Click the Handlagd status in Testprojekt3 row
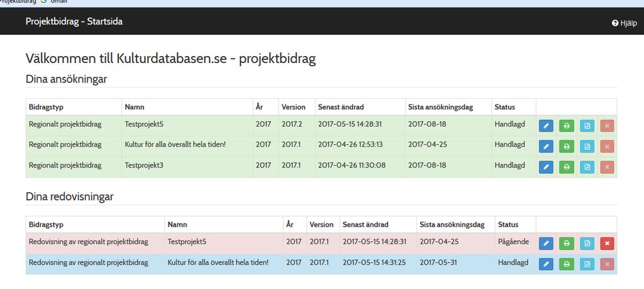Screen dimensions: 644x289 pyautogui.click(x=509, y=165)
